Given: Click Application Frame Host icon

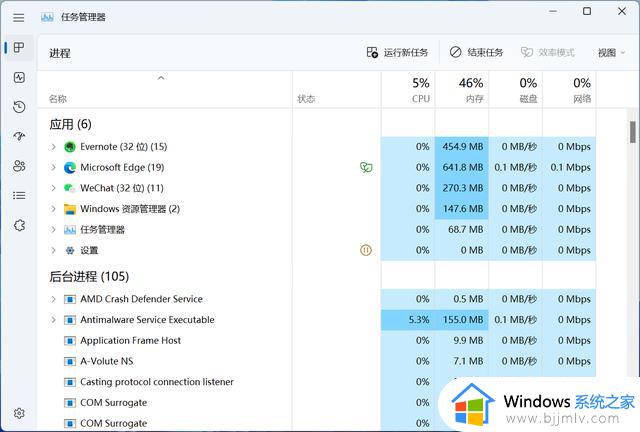Looking at the screenshot, I should [x=70, y=341].
